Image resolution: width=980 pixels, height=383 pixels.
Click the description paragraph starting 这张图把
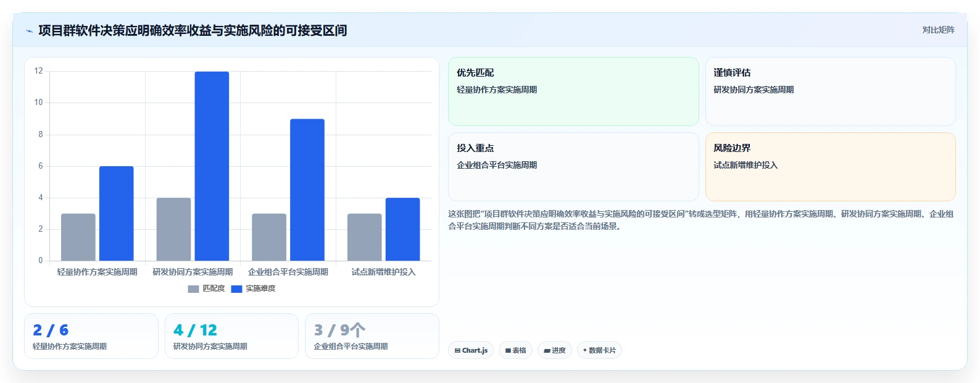[702, 220]
